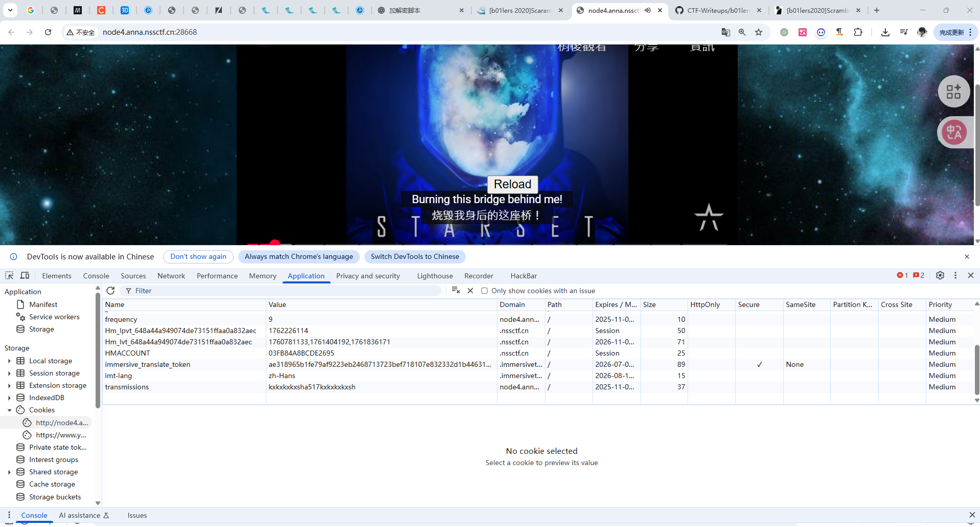The height and width of the screenshot is (527, 980).
Task: Click the issues count badge showing 2
Action: pos(919,275)
